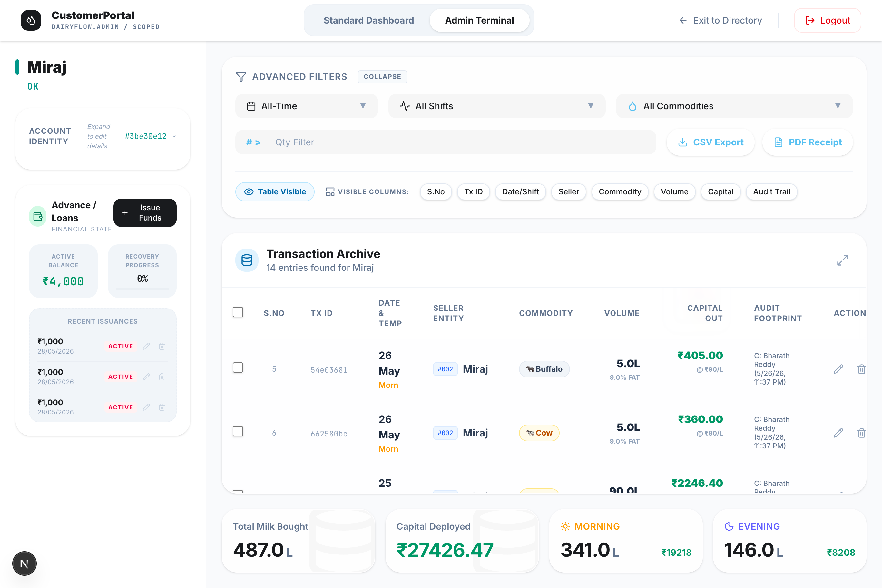Delete third ₹1,000 issuance with trash icon
The height and width of the screenshot is (588, 882).
pos(162,407)
